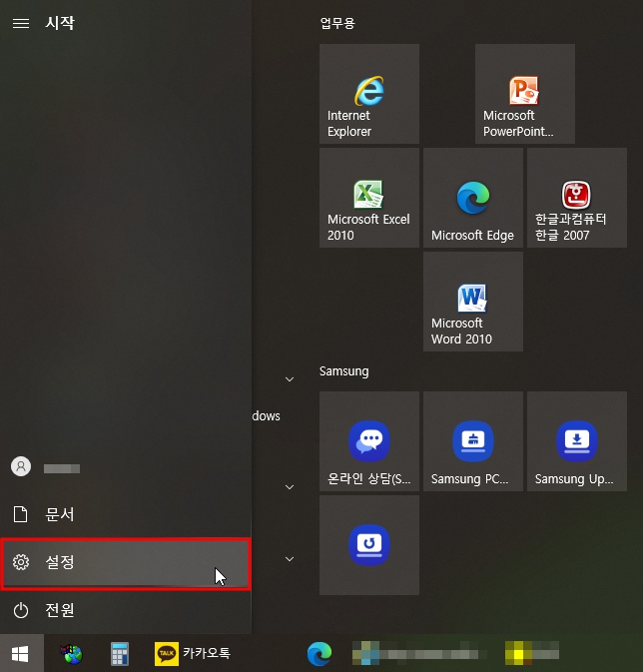Viewport: 643px width, 672px height.
Task: Select the 업무용 tile group header
Action: click(x=337, y=23)
